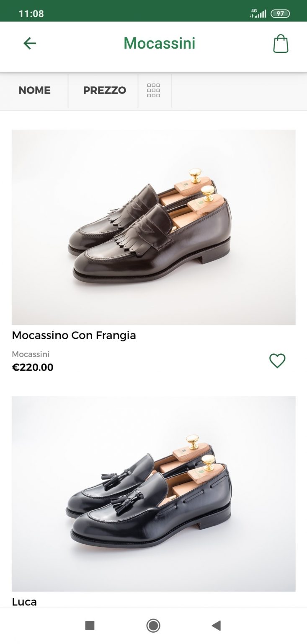Screen dimensions: 307x644
Task: Favorite Mocassino Con Frangia with heart
Action: pyautogui.click(x=277, y=361)
